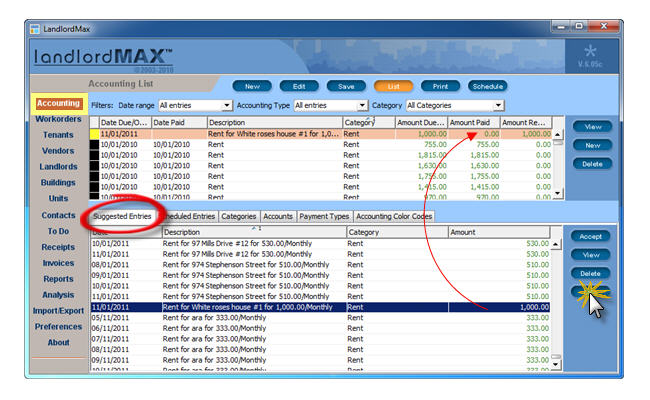Open Receipts in the sidebar

point(58,247)
